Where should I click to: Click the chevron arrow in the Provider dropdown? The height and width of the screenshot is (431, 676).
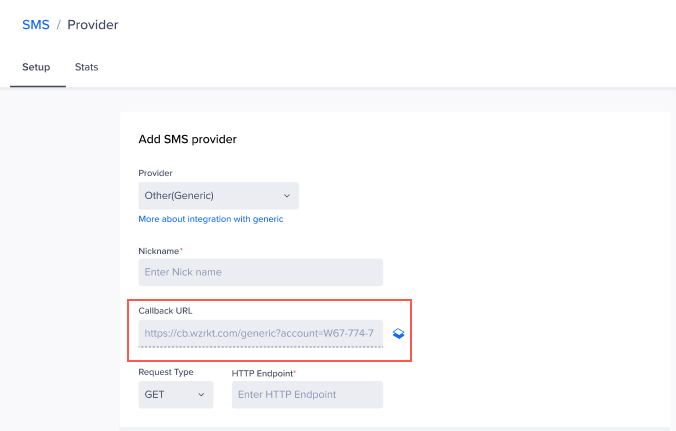coord(287,195)
